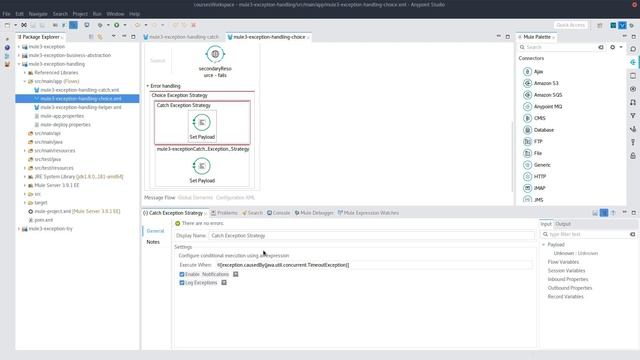
Task: Open the Run menu
Action: pyautogui.click(x=97, y=13)
